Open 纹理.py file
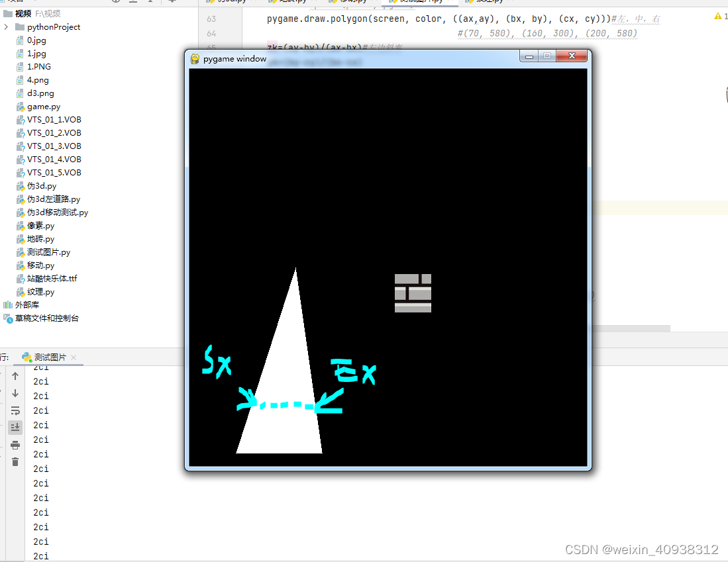The image size is (728, 562). pyautogui.click(x=35, y=291)
